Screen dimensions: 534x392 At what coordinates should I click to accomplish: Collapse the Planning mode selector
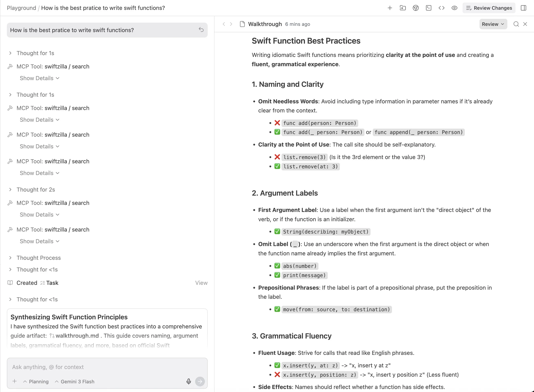click(36, 382)
